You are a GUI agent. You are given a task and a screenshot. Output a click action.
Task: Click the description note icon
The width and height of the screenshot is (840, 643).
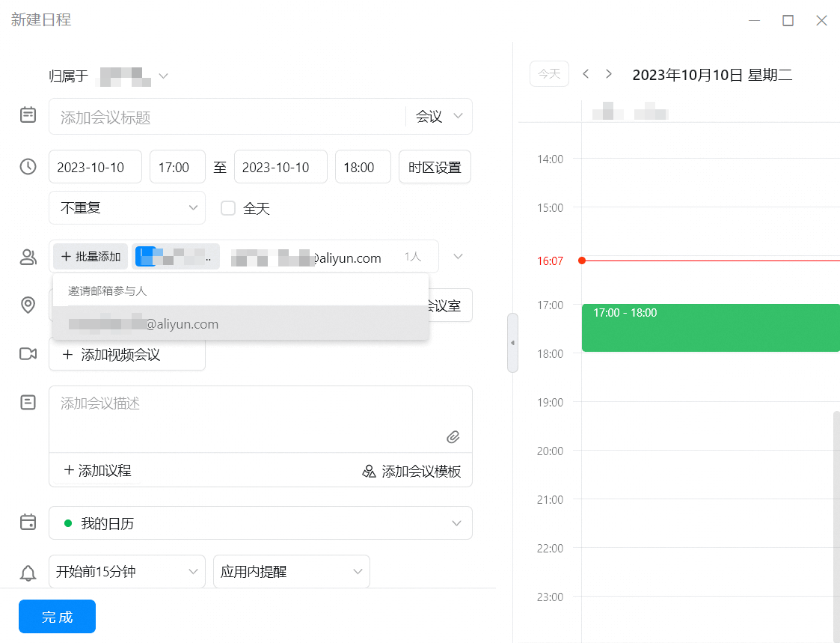point(28,402)
